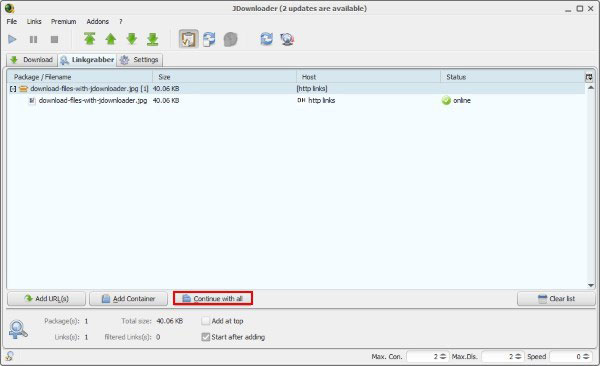Toggle the reconnect feature icon

[209, 39]
